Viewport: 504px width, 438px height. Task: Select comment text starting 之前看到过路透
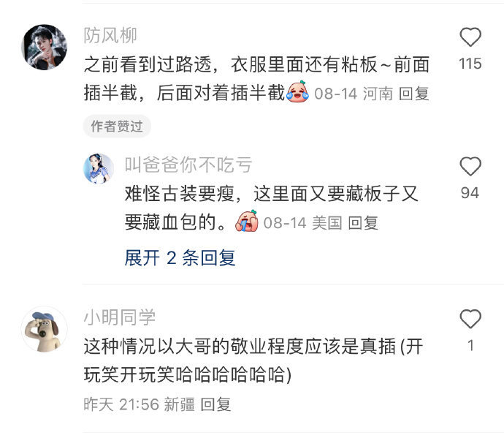coord(256,78)
